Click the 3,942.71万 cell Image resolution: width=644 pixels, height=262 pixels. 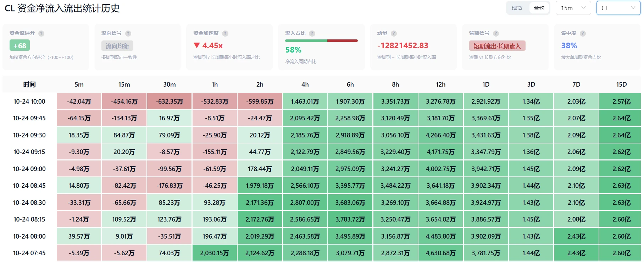486,169
